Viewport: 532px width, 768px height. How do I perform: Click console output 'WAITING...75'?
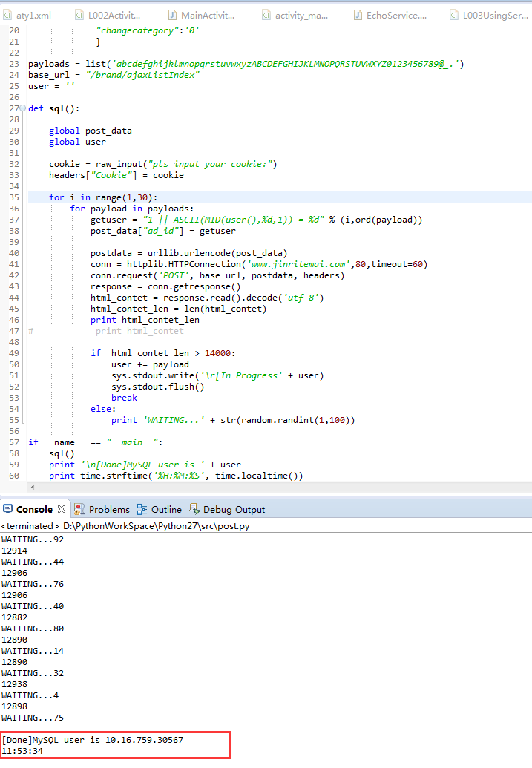click(x=33, y=718)
